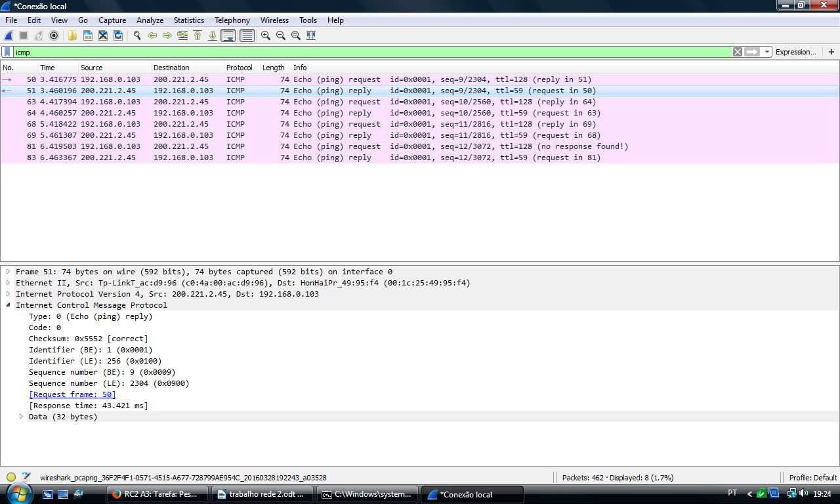Click the volume speaker icon in the tray
Screen dimensions: 840x504
(x=804, y=493)
